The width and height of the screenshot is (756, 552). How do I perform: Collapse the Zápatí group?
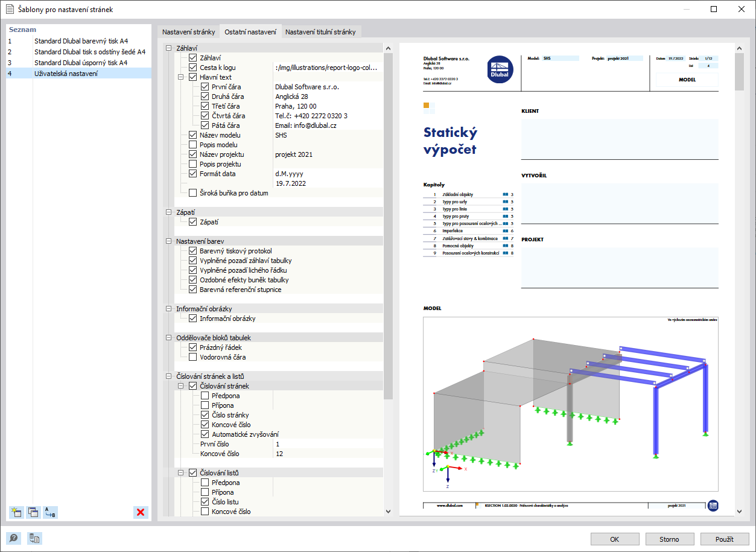coord(168,212)
